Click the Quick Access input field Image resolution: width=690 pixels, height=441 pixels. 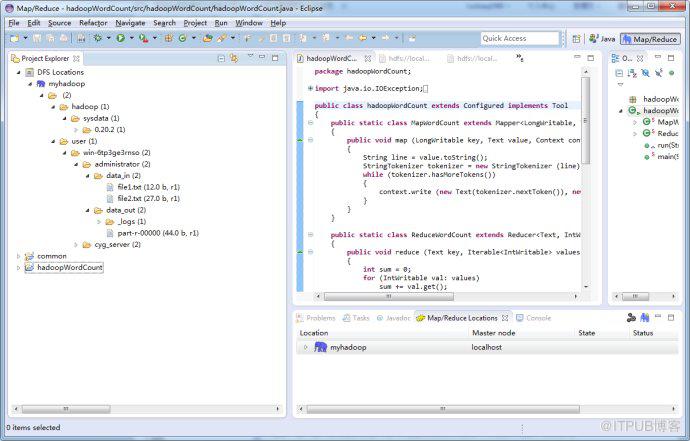(520, 38)
